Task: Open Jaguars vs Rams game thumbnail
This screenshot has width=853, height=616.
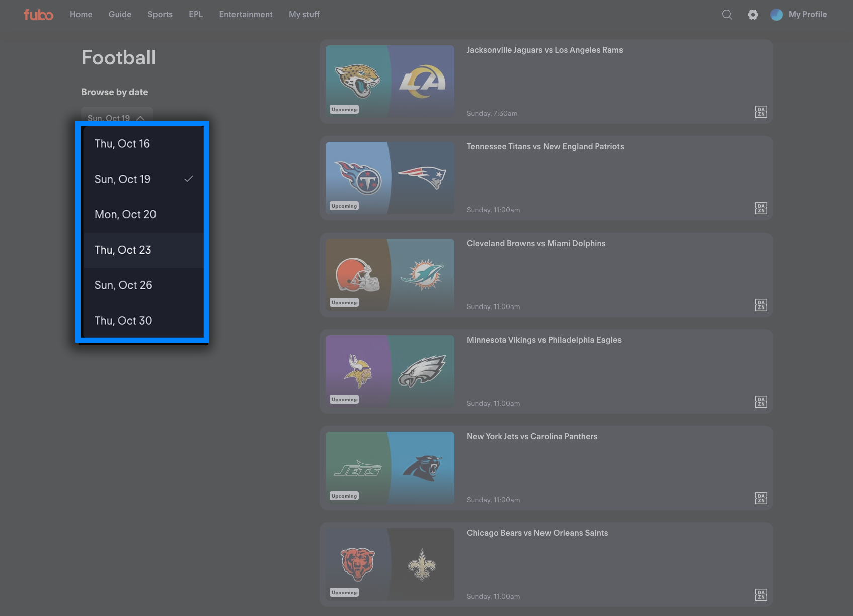Action: click(390, 82)
